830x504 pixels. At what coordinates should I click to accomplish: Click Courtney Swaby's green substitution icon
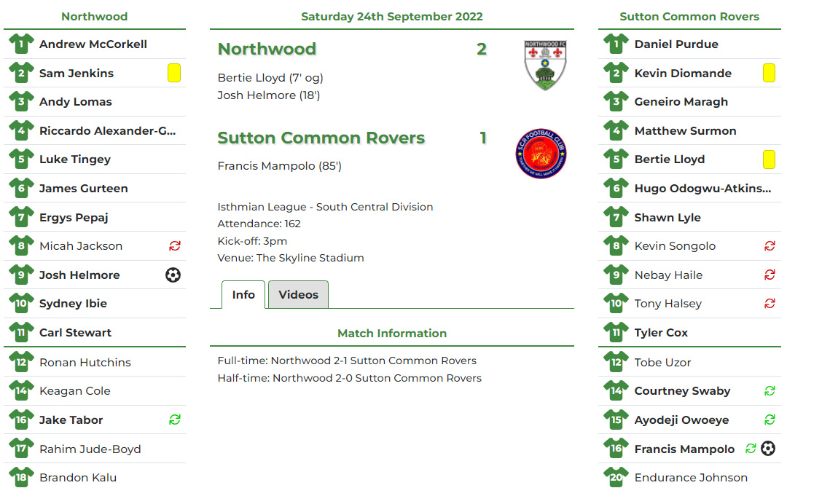[770, 391]
